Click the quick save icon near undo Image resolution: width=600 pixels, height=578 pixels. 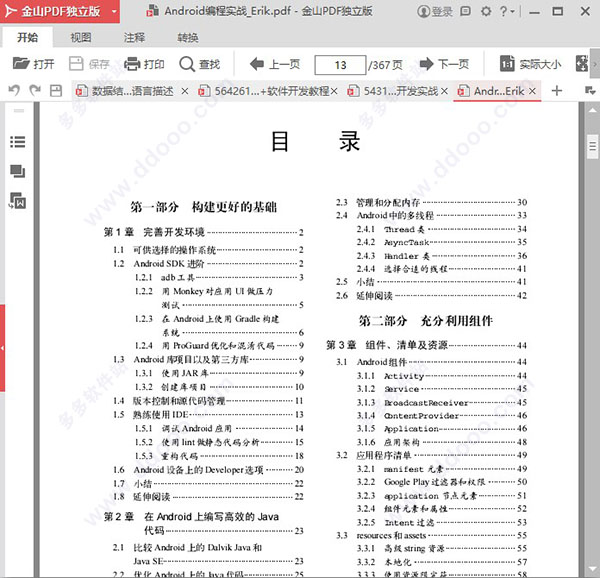click(56, 91)
